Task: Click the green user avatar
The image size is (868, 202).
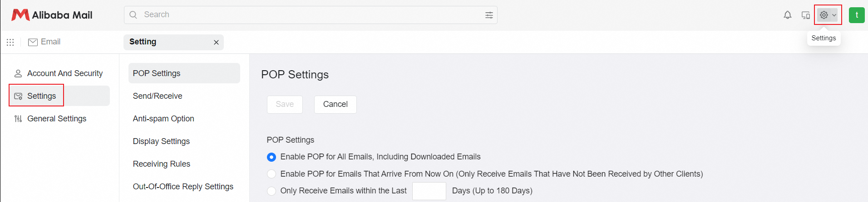Action: click(x=857, y=15)
